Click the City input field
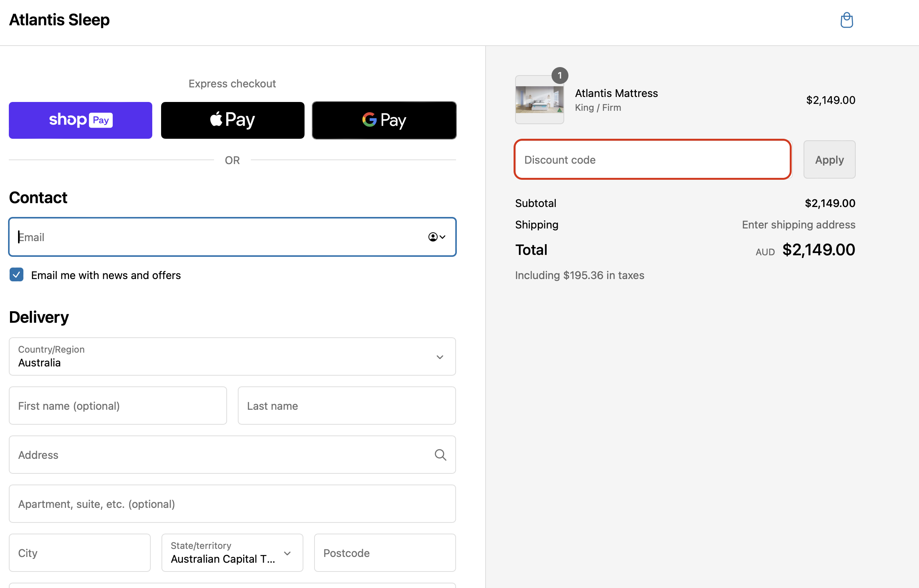Screen dimensions: 919x588 (80, 553)
